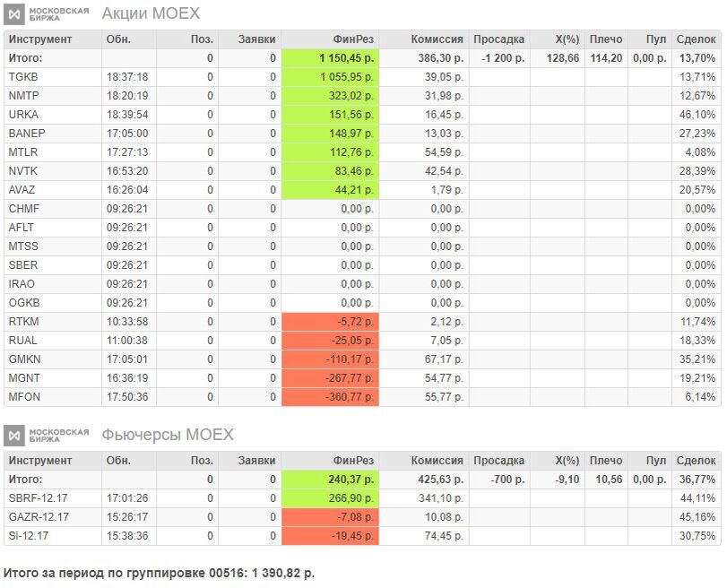Click futures total 240,37 р. cell
Screen dimensions: 727x588
pyautogui.click(x=330, y=480)
